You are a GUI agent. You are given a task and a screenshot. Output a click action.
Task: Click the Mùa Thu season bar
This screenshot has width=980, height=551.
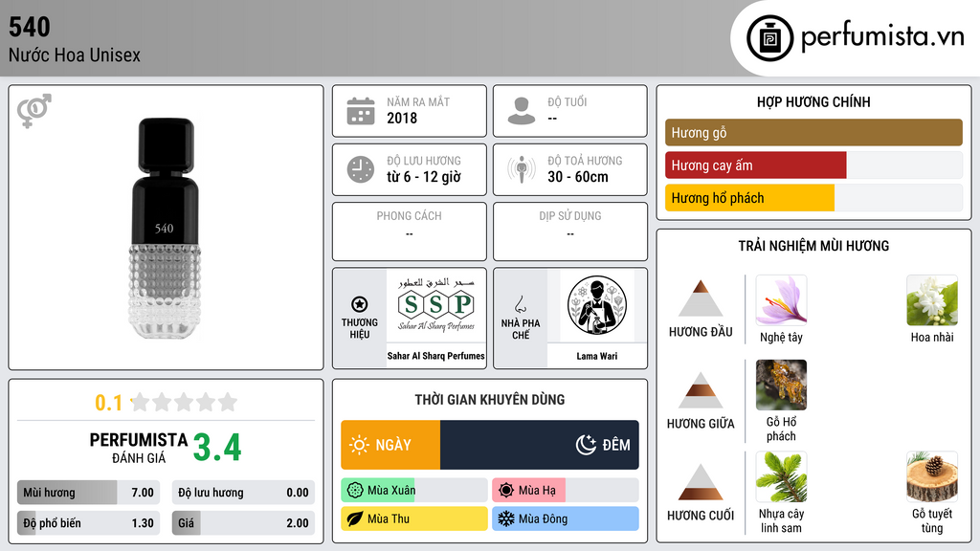coord(414,518)
